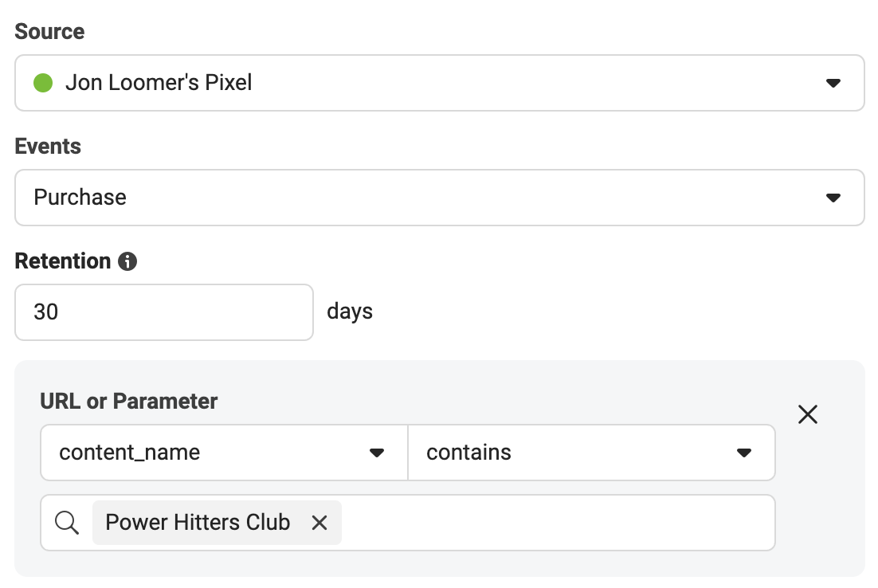
Task: Click the Events dropdown caret arrow
Action: click(x=833, y=198)
